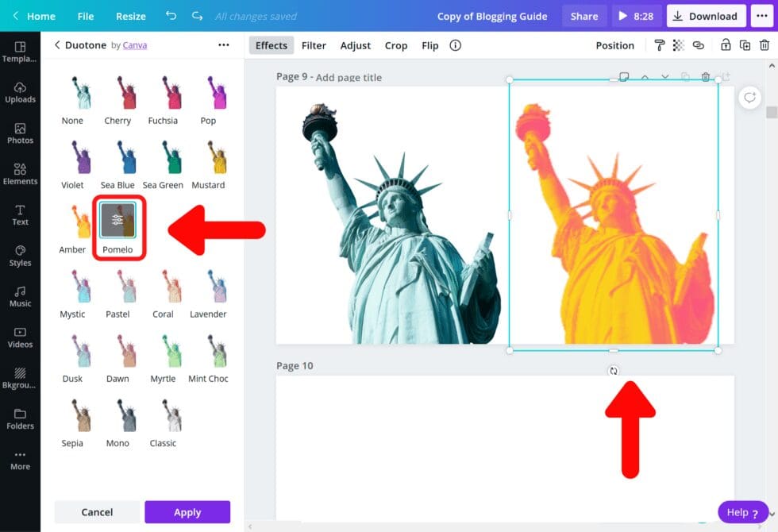Copy a link to the selected element
This screenshot has height=532, width=778.
click(699, 45)
